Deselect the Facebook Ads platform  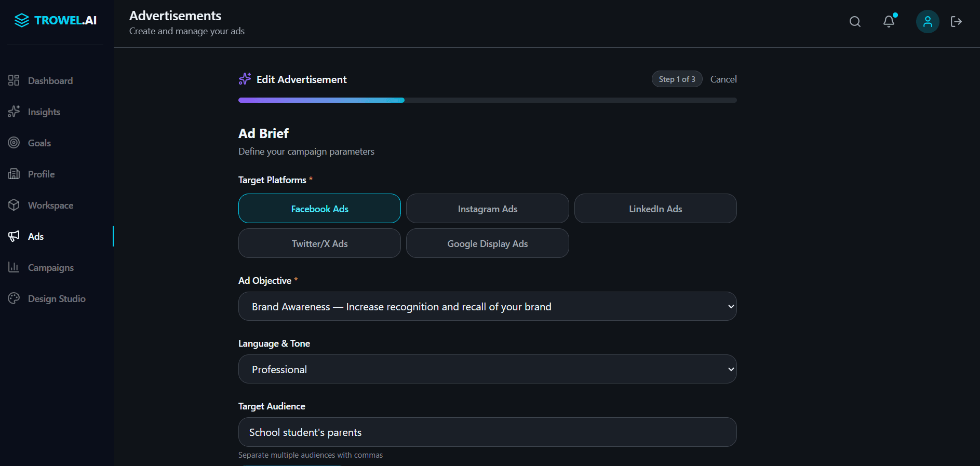tap(319, 209)
